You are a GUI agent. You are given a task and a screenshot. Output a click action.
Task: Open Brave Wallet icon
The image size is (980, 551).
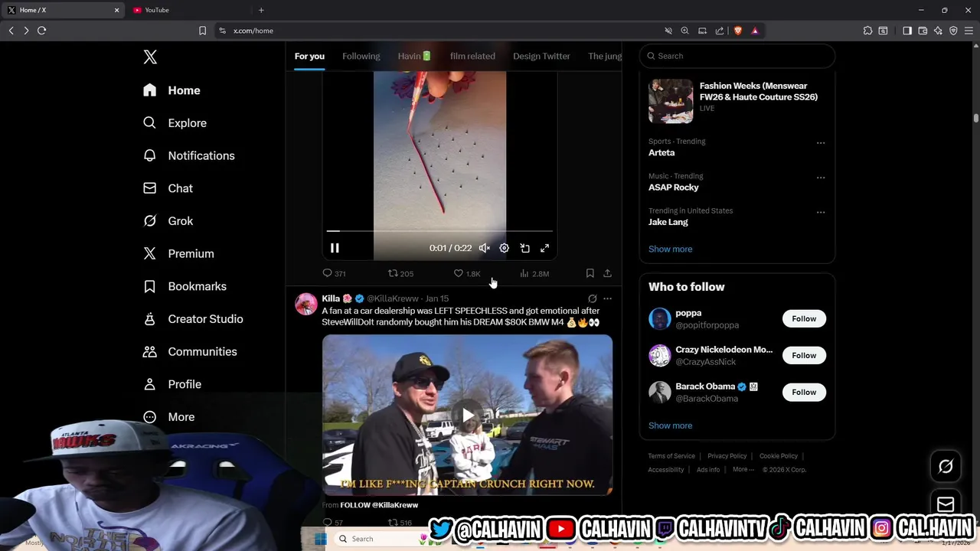pyautogui.click(x=923, y=31)
